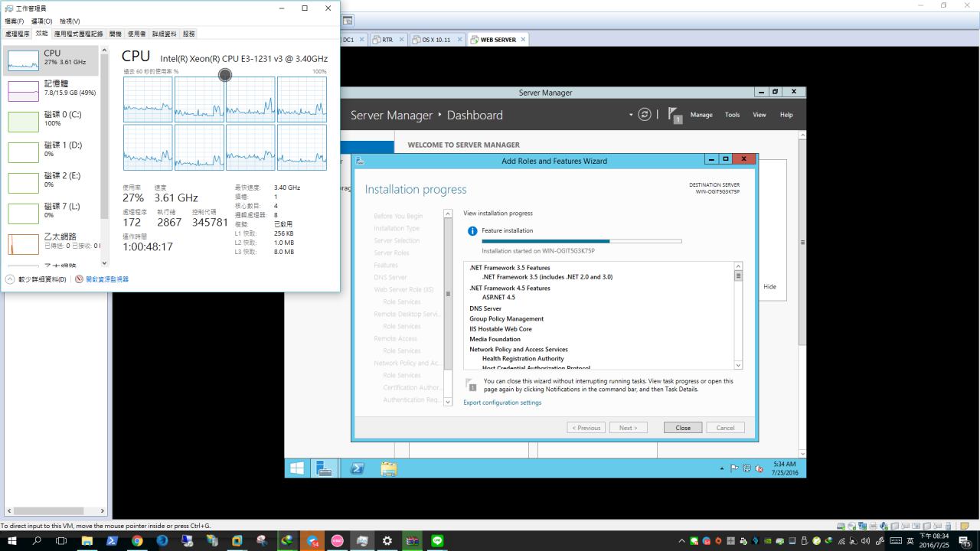Click the PowerShell icon in the VM taskbar
This screenshot has width=980, height=551.
[357, 468]
